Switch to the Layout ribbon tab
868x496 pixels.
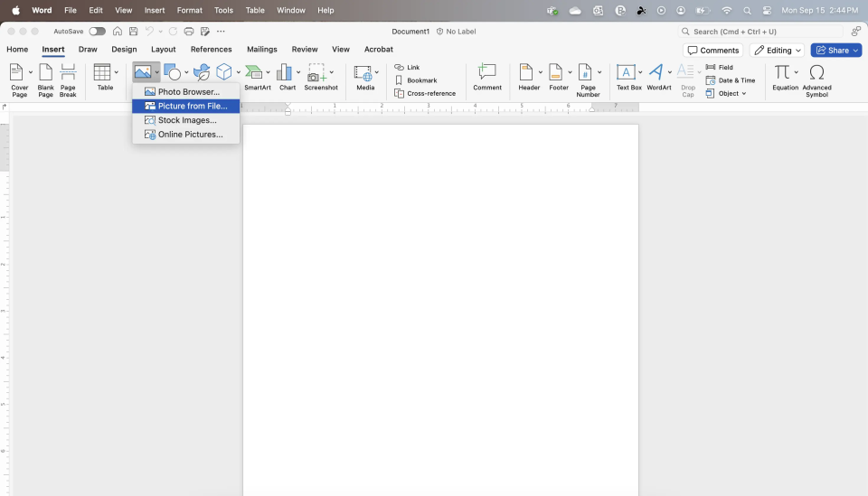pyautogui.click(x=164, y=50)
